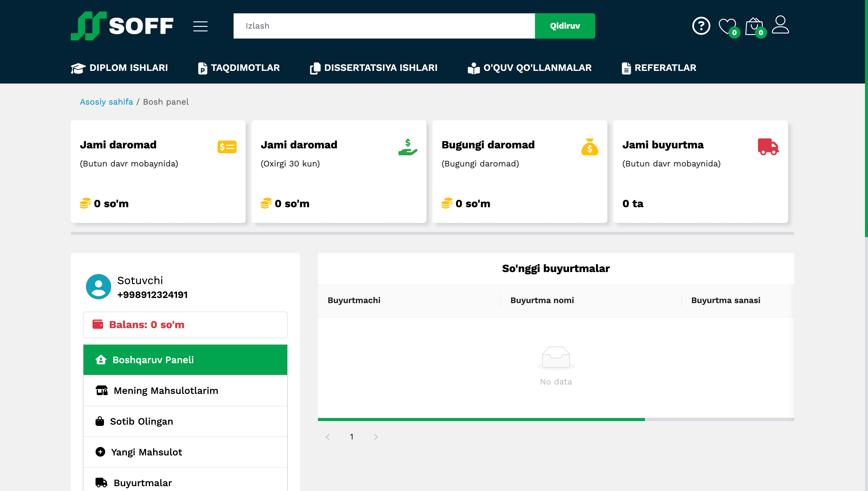Click the Balans: 0 so'm box

(x=185, y=325)
